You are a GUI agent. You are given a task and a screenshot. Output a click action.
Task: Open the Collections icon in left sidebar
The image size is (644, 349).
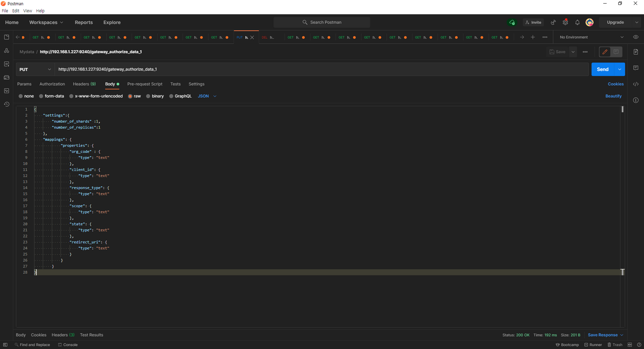pos(6,37)
